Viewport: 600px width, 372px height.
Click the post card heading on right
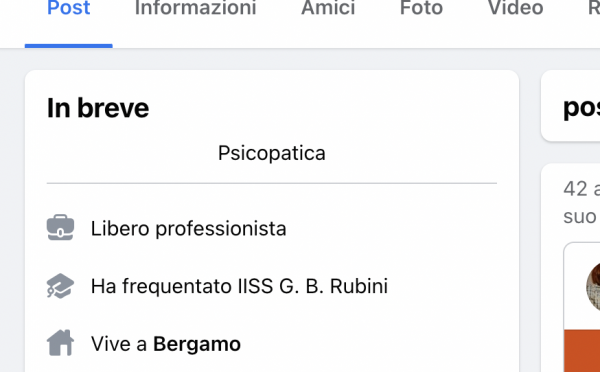pyautogui.click(x=581, y=109)
